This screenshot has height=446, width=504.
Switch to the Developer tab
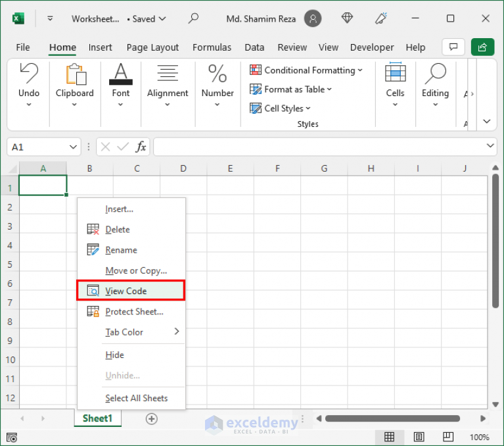pos(372,47)
